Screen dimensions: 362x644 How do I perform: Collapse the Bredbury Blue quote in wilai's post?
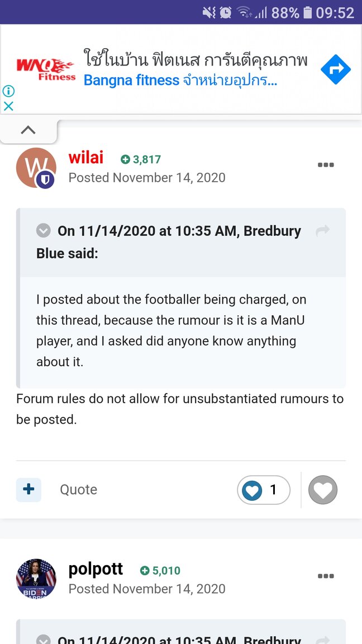click(x=43, y=230)
